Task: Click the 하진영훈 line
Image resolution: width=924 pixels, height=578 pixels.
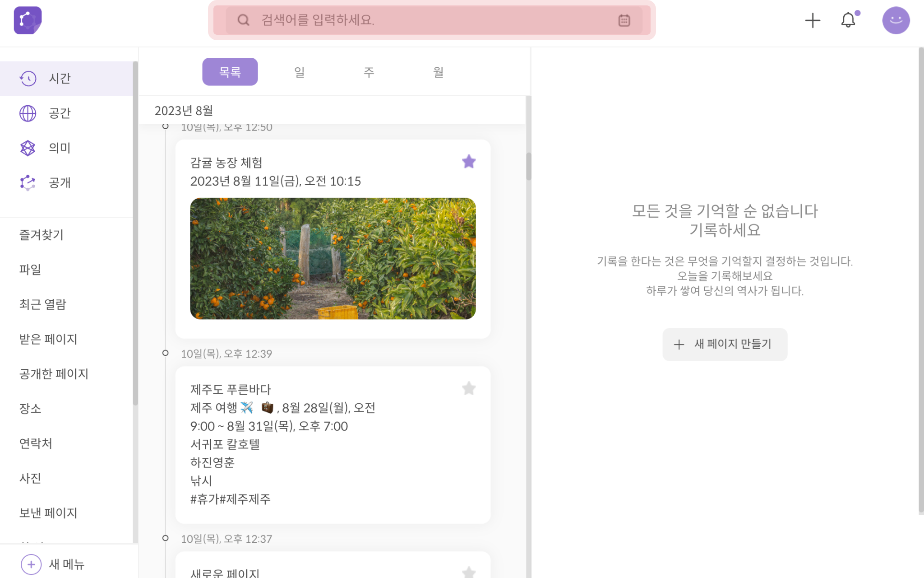Action: [x=213, y=462]
